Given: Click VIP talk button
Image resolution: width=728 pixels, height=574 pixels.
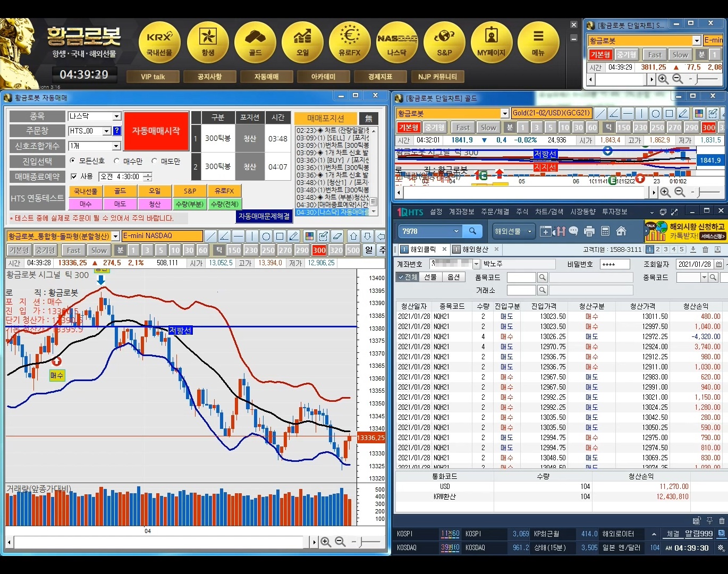Looking at the screenshot, I should click(153, 77).
